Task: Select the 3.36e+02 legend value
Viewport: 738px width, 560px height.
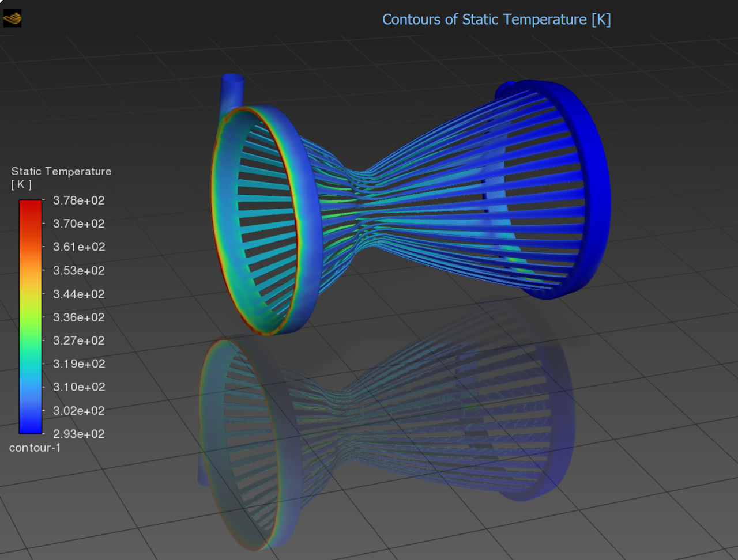Action: tap(79, 317)
